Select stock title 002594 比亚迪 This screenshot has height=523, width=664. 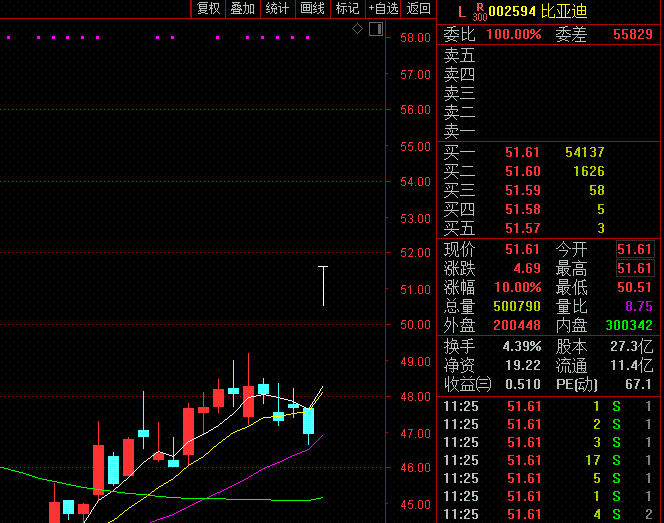pyautogui.click(x=538, y=11)
